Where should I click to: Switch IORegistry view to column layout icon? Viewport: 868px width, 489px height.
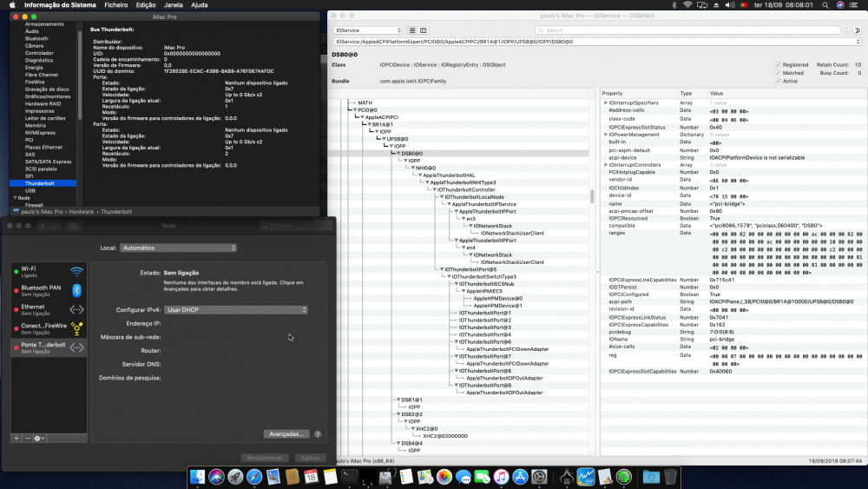point(424,30)
